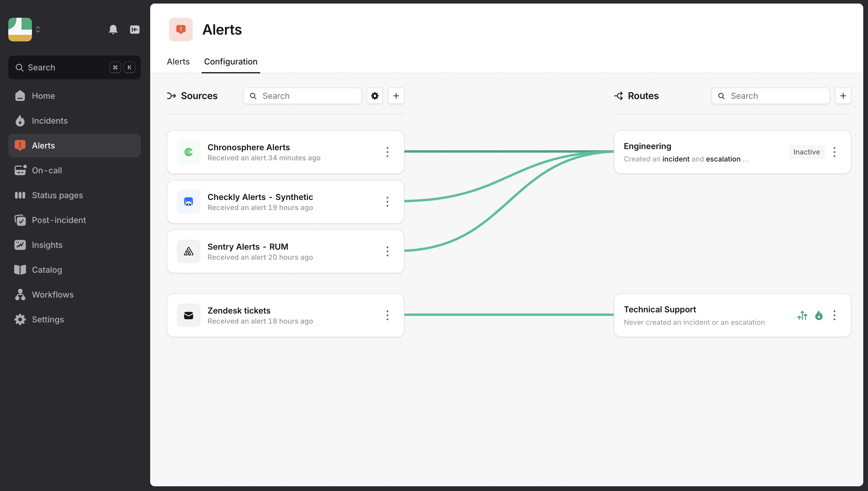
Task: Click the Inactive badge on Engineering
Action: coord(806,152)
